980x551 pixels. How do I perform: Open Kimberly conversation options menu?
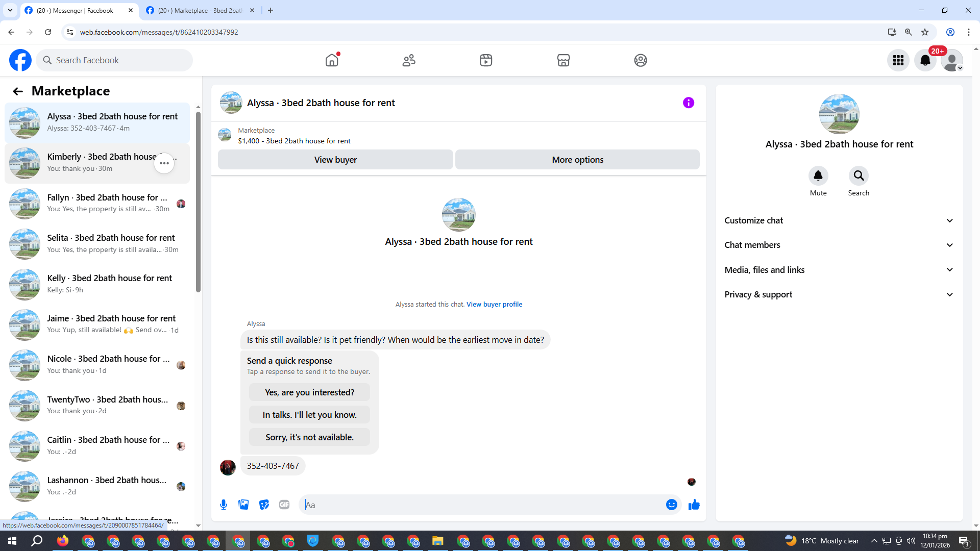164,163
